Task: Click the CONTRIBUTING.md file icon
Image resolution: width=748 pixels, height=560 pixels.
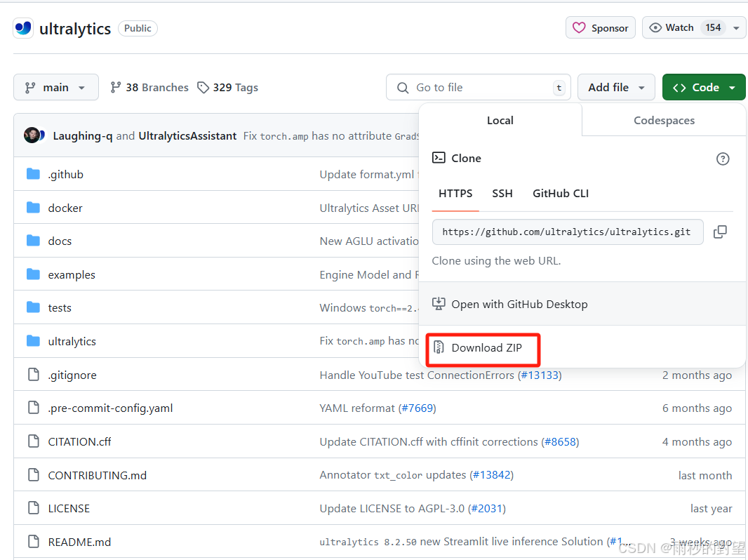Action: click(x=34, y=474)
